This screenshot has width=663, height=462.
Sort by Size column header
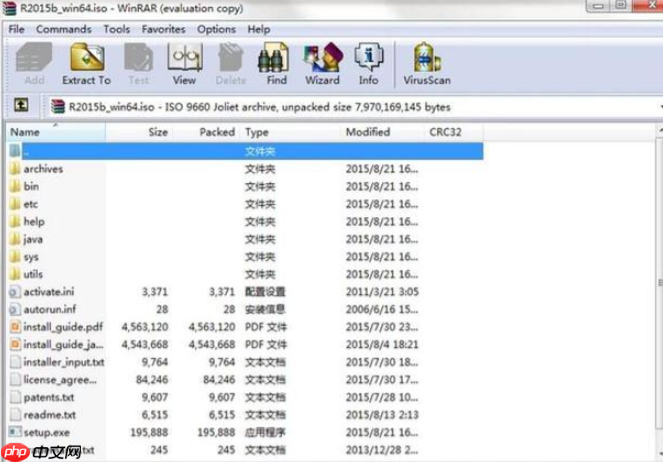[x=139, y=132]
